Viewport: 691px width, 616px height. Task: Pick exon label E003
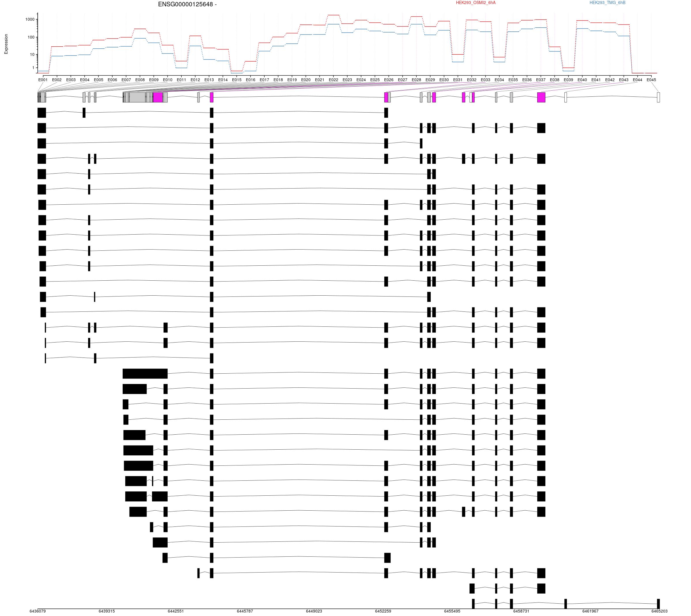point(71,80)
